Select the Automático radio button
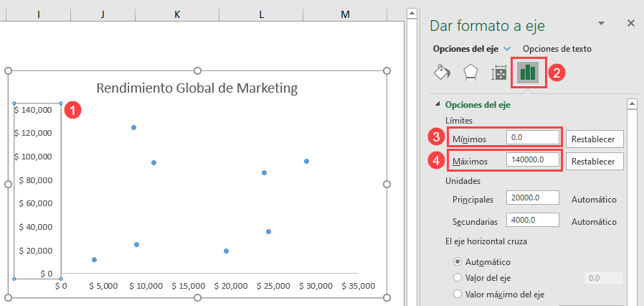Screen dimensions: 644x306 point(457,261)
